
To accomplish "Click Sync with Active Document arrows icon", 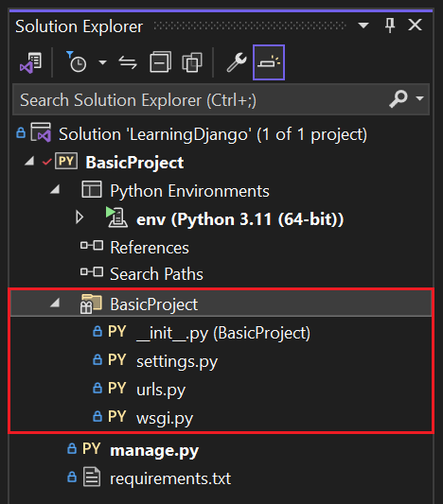I will coord(128,62).
